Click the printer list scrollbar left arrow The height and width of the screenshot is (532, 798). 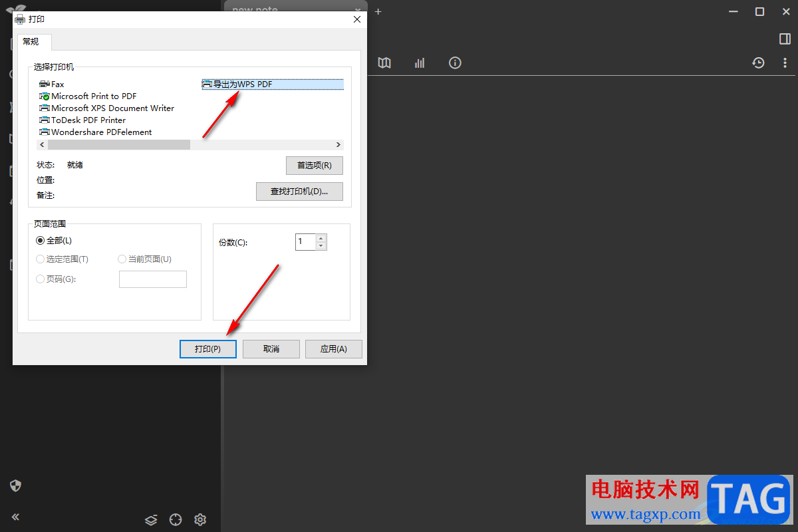click(x=43, y=145)
